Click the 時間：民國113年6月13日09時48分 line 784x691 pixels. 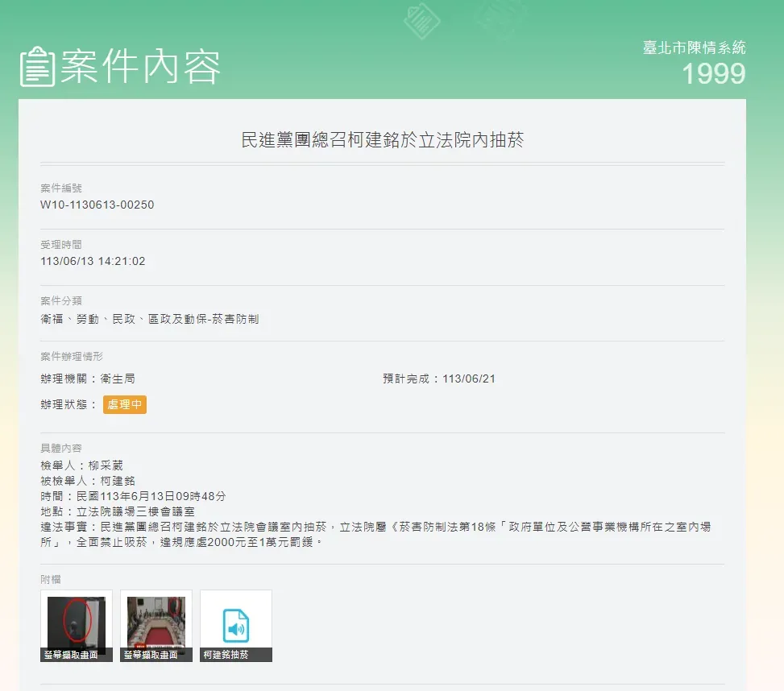pos(133,496)
